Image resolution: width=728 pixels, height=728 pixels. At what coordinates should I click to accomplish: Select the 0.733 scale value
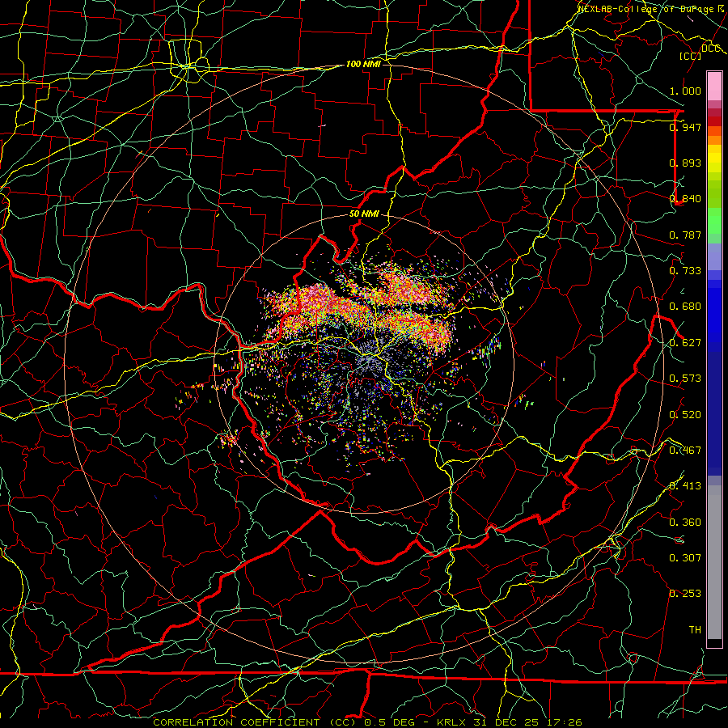pos(685,271)
